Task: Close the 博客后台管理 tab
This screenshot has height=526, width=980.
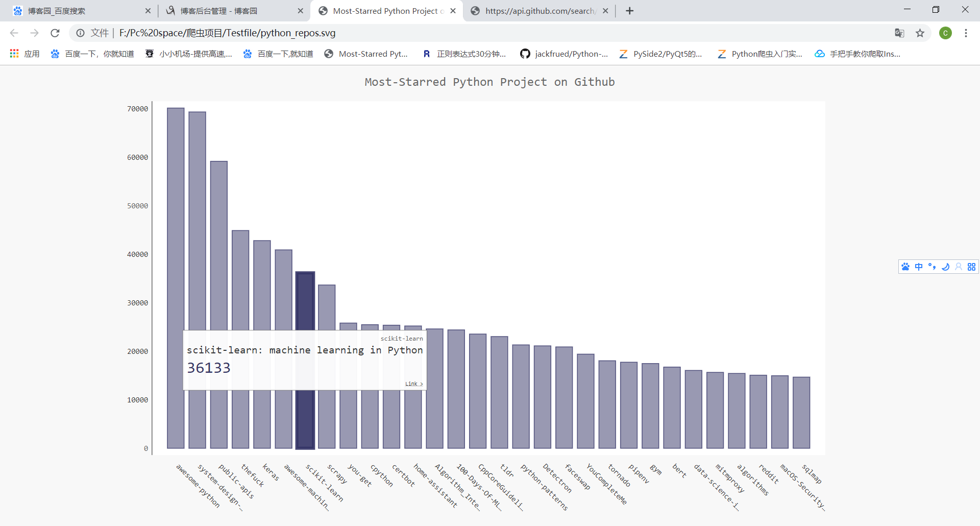Action: (x=301, y=11)
